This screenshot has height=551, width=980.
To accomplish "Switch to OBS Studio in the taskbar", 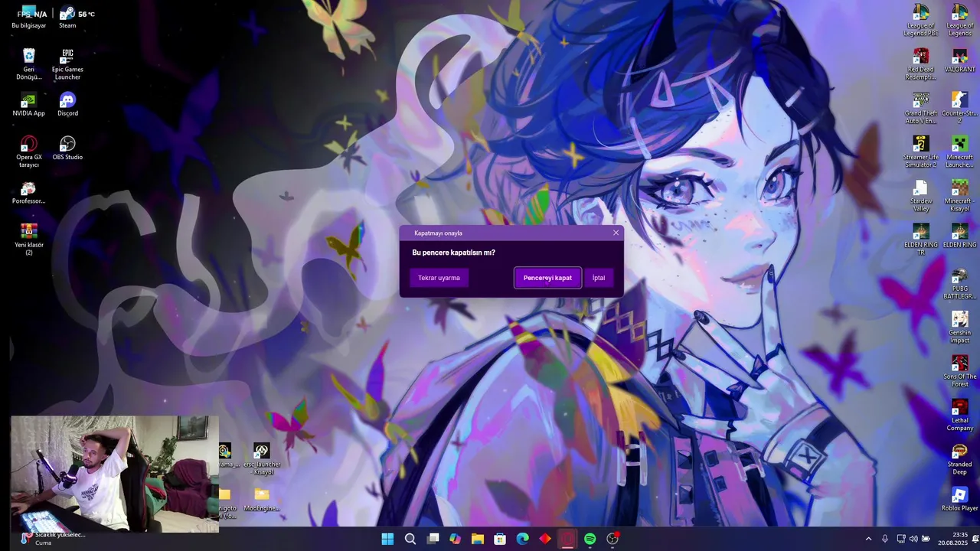I will point(612,539).
